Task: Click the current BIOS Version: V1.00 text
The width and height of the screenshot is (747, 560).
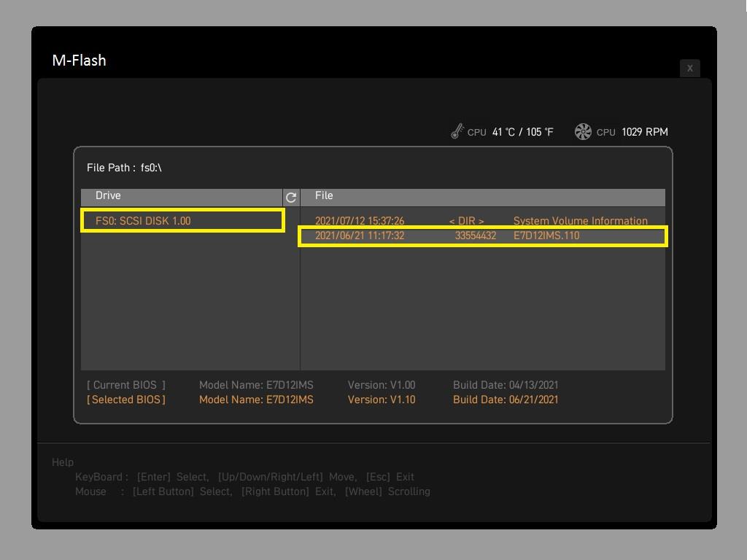Action: 382,385
